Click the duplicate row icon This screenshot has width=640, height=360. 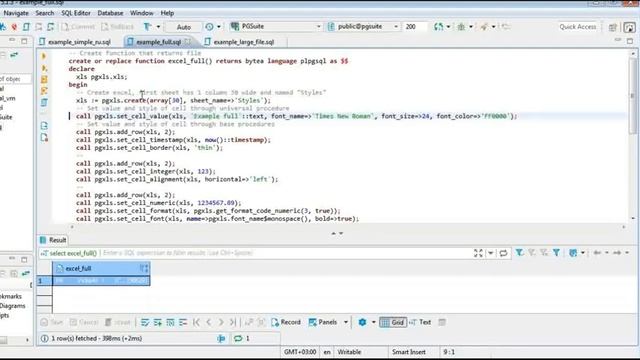tap(170, 322)
